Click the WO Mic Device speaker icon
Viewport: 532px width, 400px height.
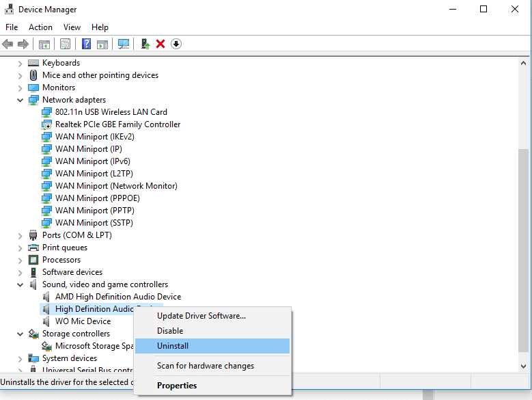point(46,321)
